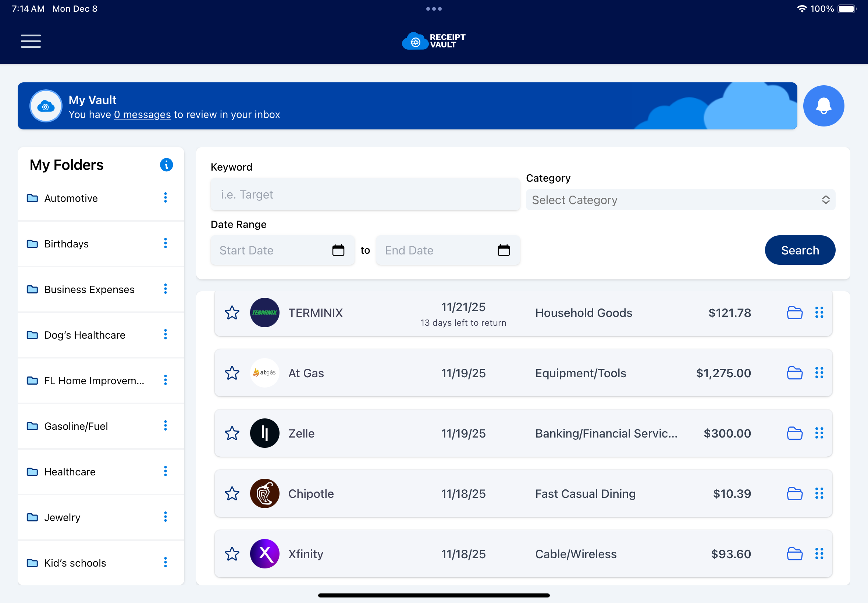This screenshot has height=603, width=868.
Task: Toggle star on Chipotle receipt
Action: (232, 494)
